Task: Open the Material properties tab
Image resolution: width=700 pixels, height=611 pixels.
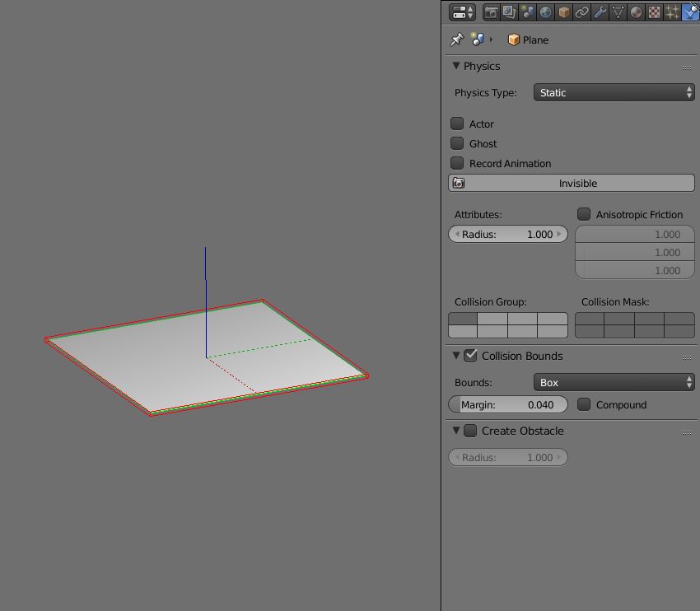Action: tap(636, 12)
